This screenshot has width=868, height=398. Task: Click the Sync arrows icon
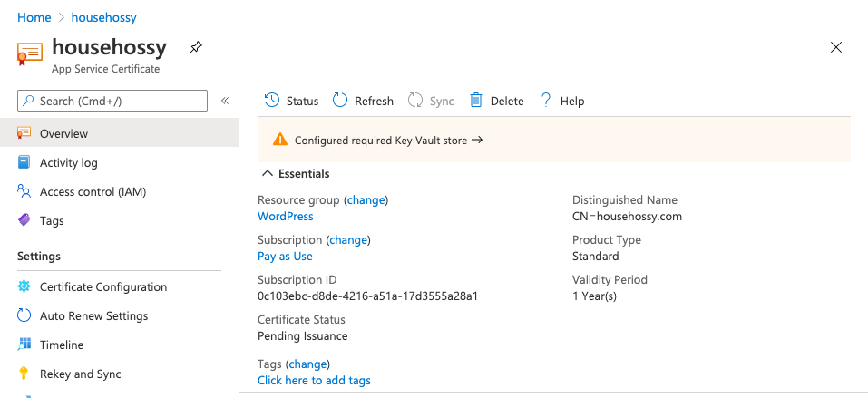[415, 101]
